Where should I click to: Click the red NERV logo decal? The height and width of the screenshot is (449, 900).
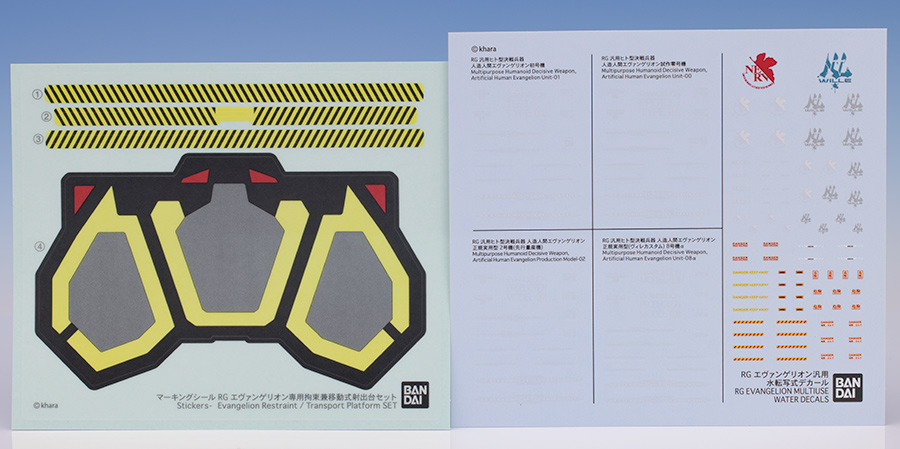(x=755, y=68)
